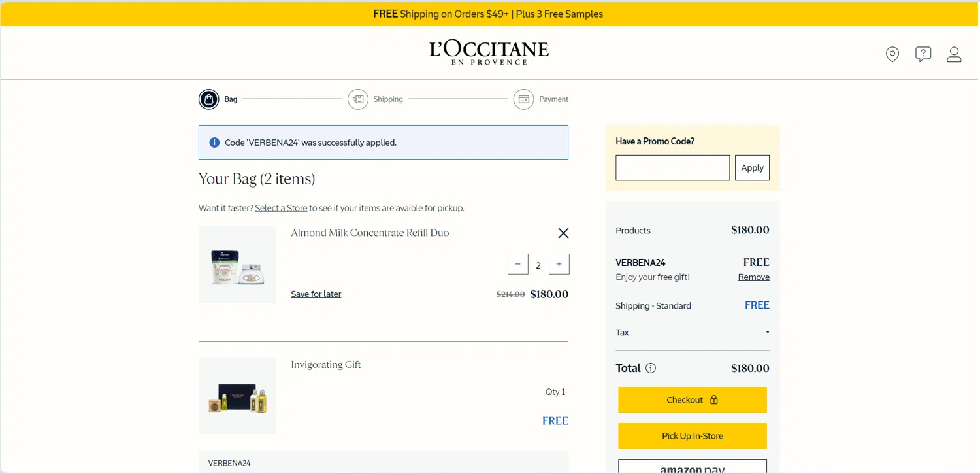Click the Bag step label
The image size is (980, 474).
[x=231, y=99]
